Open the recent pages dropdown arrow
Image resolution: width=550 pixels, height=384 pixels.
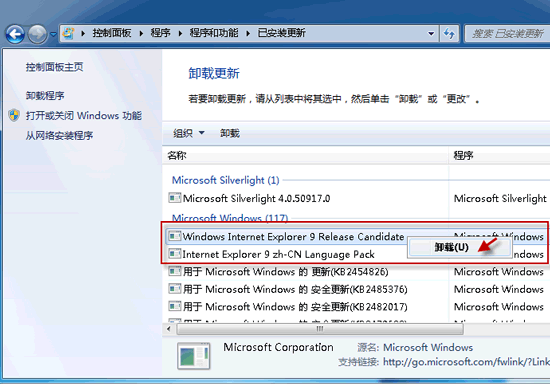click(x=53, y=34)
